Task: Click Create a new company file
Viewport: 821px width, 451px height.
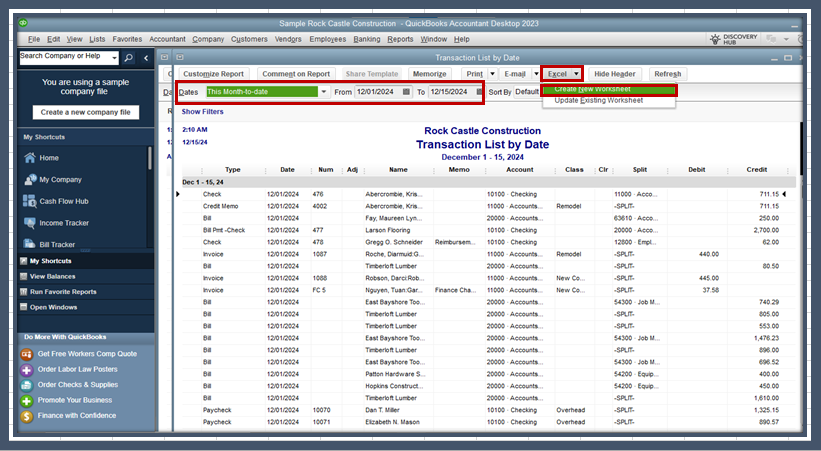Action: pyautogui.click(x=86, y=112)
